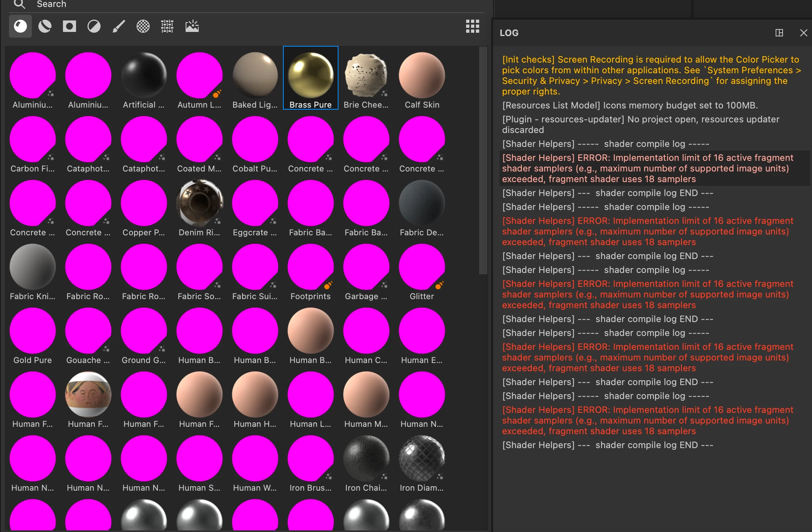
Task: Select the Alphas checkered-circle filter icon
Action: coord(143,27)
